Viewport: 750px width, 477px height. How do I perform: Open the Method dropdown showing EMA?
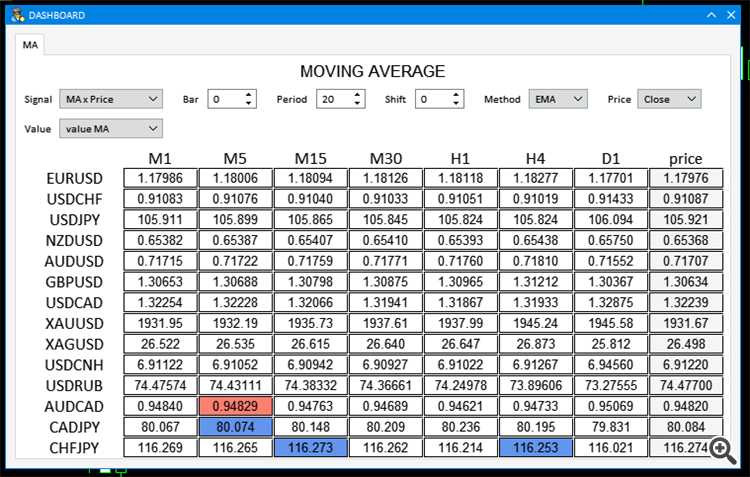[558, 99]
